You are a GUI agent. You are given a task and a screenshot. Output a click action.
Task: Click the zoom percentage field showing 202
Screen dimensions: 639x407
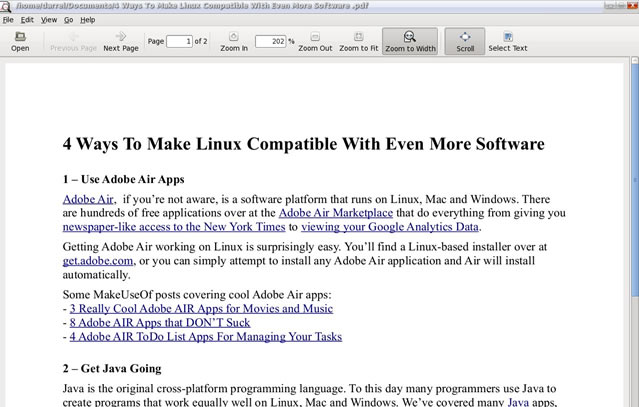tap(271, 41)
